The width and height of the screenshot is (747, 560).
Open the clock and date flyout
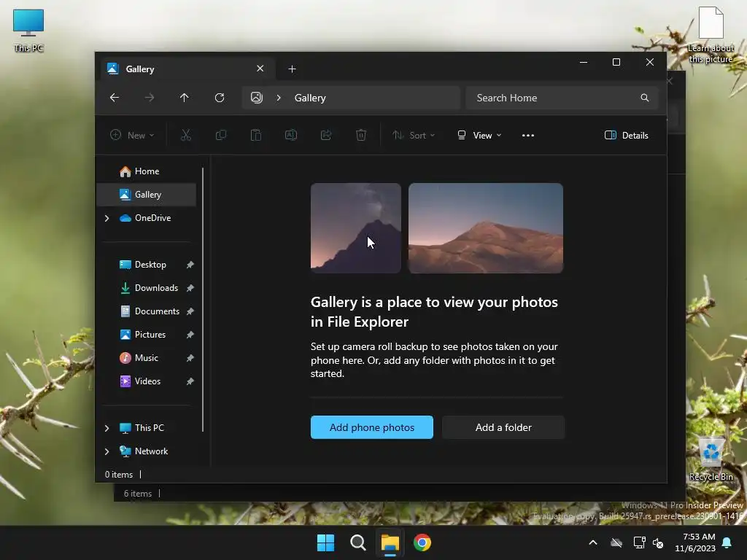pyautogui.click(x=695, y=542)
